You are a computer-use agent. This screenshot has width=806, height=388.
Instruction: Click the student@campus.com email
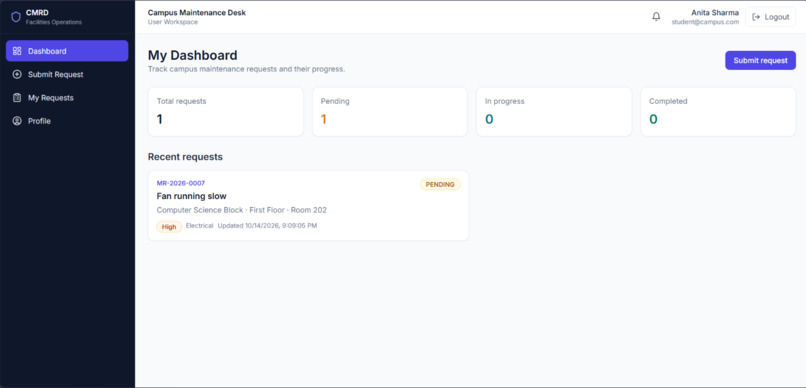(x=705, y=22)
